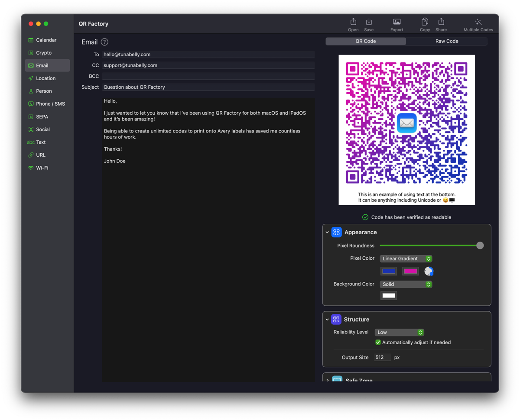
Task: Click the BCC input field
Action: tap(208, 76)
